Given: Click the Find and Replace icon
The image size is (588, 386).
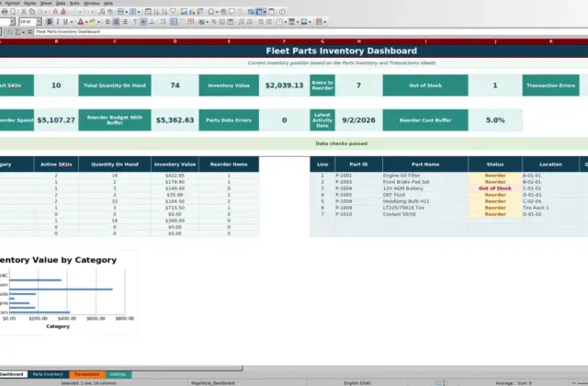Looking at the screenshot, I should [102, 12].
